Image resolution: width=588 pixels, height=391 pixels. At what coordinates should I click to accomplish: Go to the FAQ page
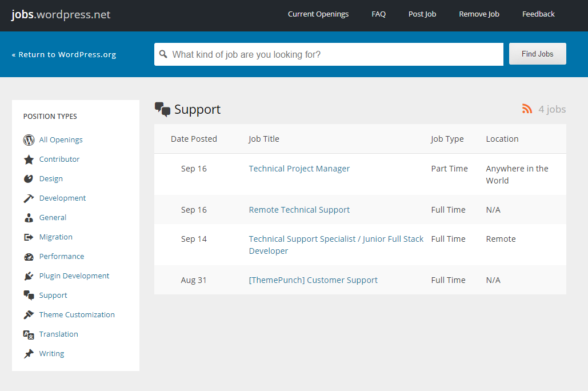378,14
